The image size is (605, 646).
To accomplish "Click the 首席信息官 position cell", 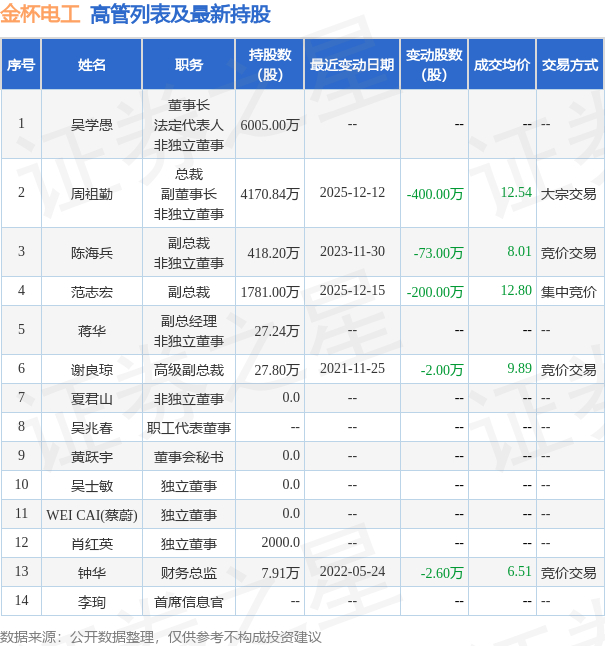I will [189, 602].
